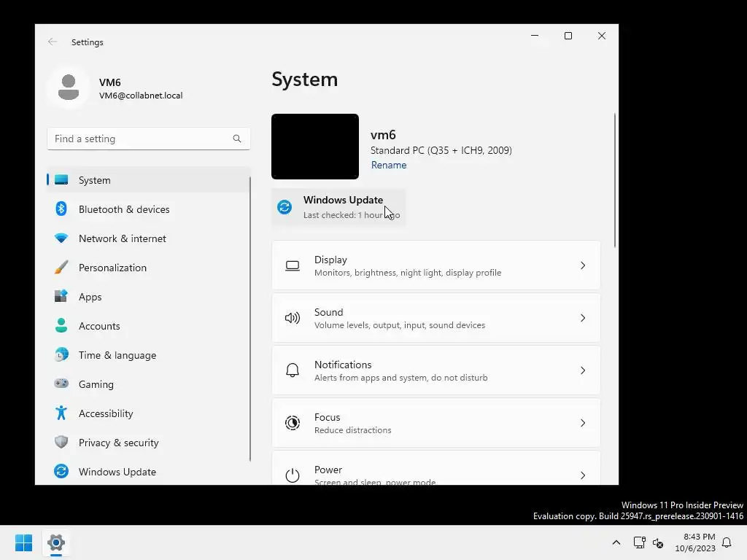Click the Network wifi icon in sidebar

point(61,238)
